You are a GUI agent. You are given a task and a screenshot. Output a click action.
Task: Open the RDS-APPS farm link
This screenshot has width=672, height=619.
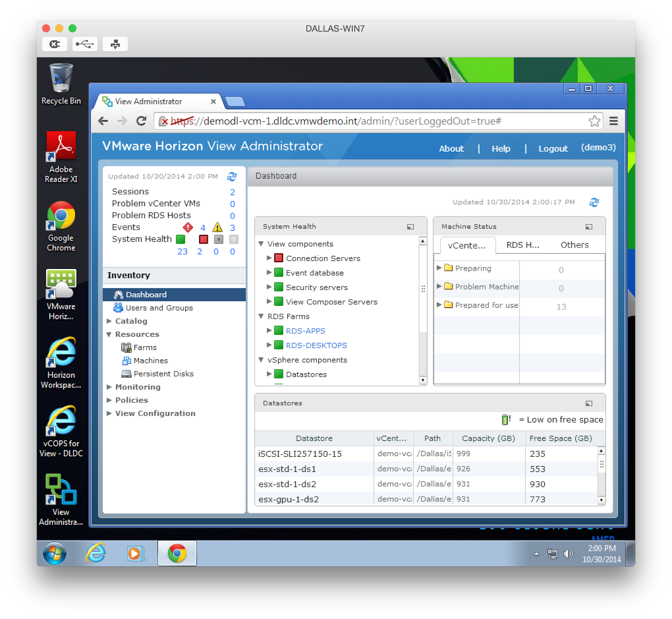[x=305, y=331]
